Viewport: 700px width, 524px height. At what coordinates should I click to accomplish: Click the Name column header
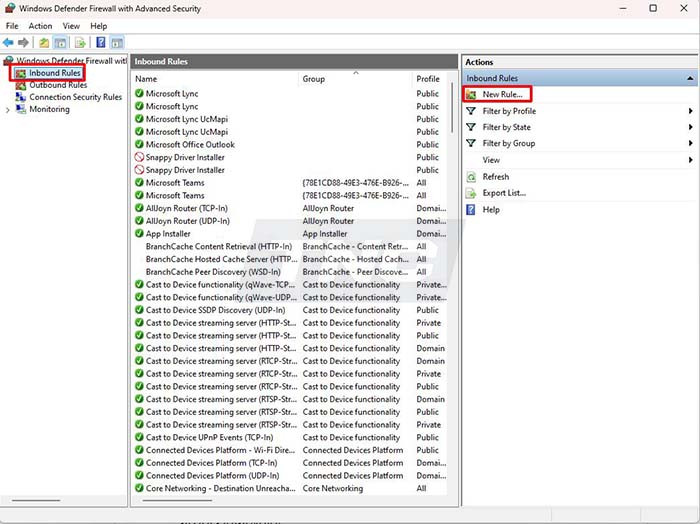[x=215, y=79]
